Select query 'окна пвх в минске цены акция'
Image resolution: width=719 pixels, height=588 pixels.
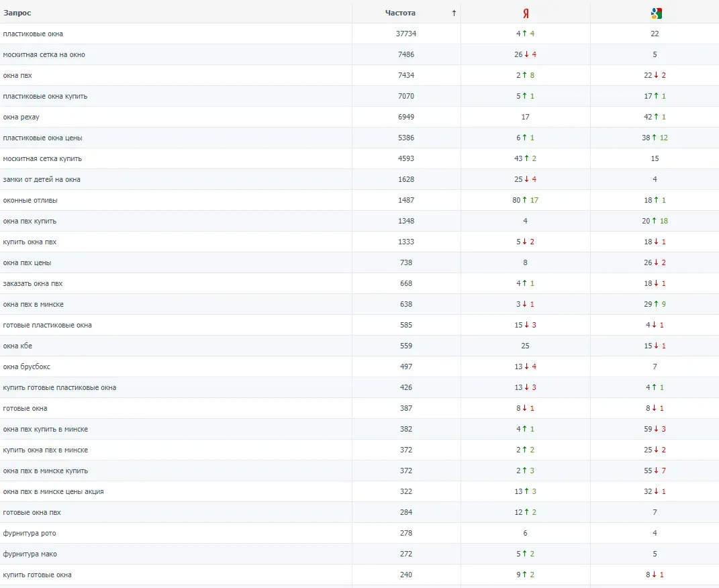53,492
